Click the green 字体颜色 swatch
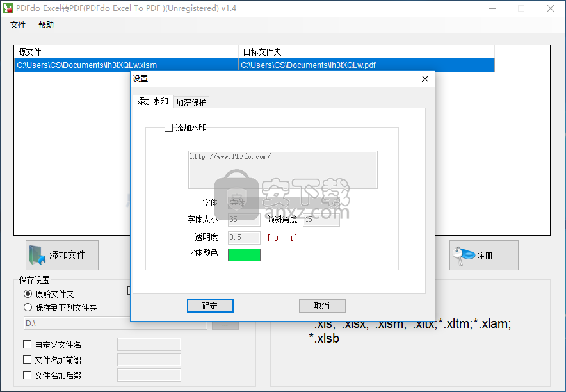566x392 pixels. 244,255
